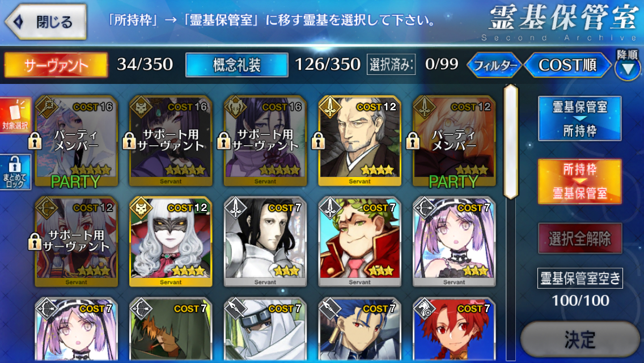Click the 決定 confirm button
Image resolution: width=644 pixels, height=363 pixels.
pyautogui.click(x=579, y=340)
